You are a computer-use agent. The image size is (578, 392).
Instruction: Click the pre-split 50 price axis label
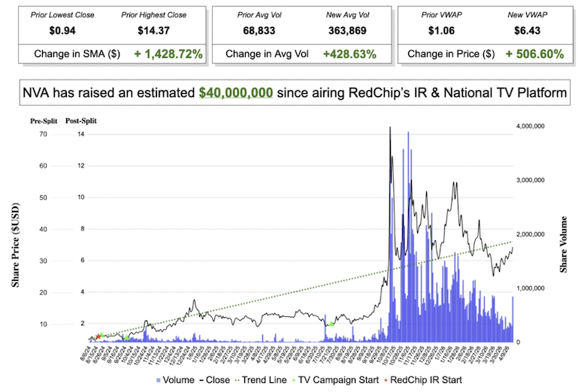click(x=43, y=198)
